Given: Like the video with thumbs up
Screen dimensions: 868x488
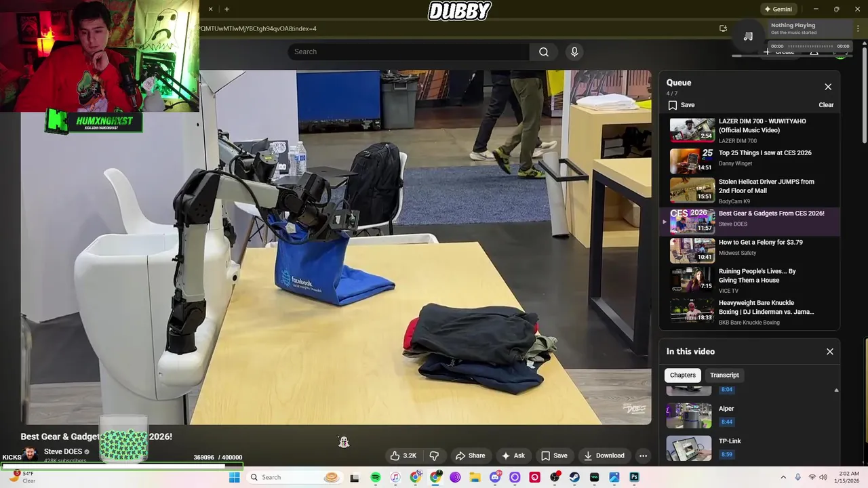Looking at the screenshot, I should [403, 455].
